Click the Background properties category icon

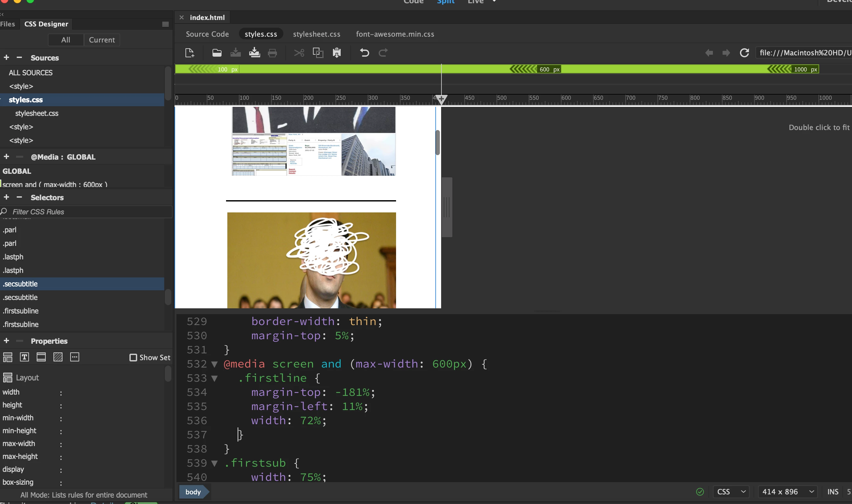click(58, 357)
